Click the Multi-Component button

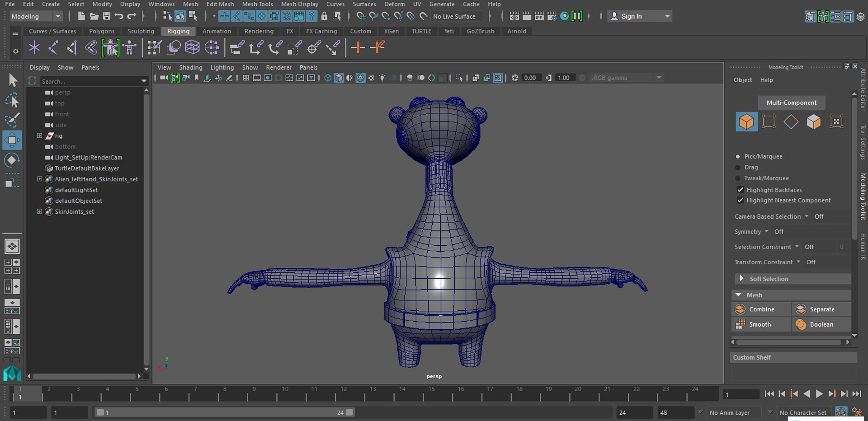[x=792, y=103]
